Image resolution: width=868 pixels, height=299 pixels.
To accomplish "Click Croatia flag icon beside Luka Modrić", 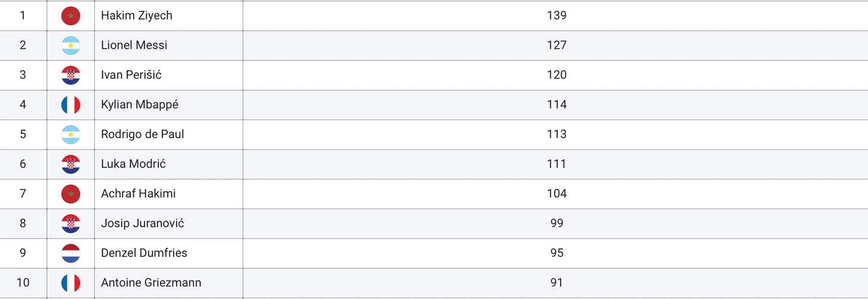I will pos(71,164).
